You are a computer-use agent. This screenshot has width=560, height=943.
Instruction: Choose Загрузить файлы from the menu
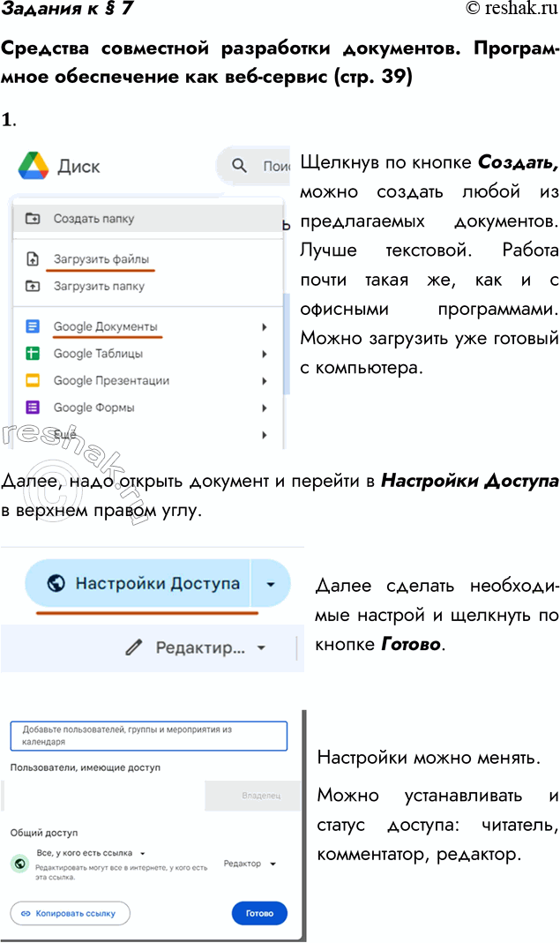pos(148,259)
